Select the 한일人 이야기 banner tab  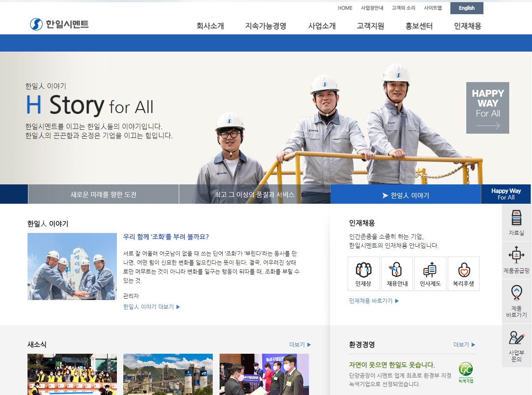[x=406, y=194]
